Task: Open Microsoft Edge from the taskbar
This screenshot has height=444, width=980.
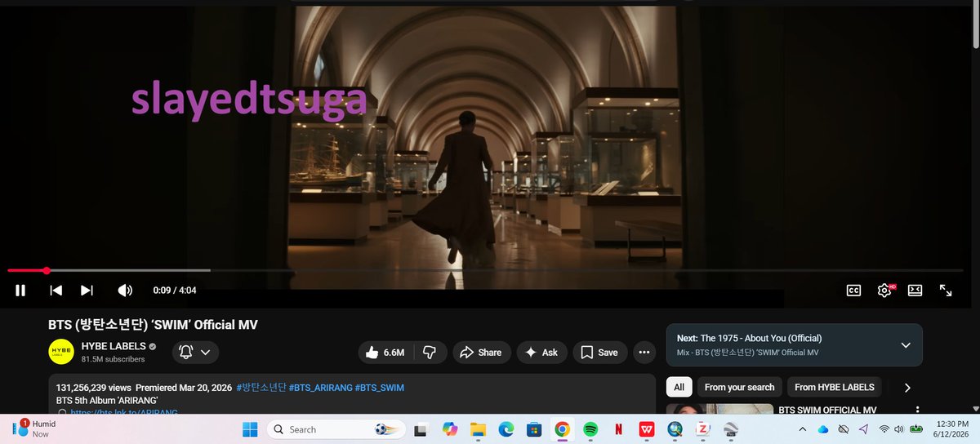Action: (506, 429)
